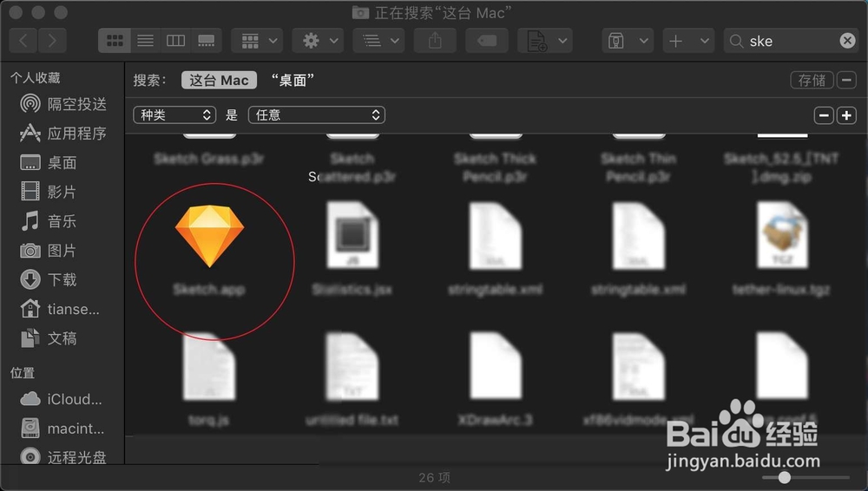Open the 种类 criteria dropdown
This screenshot has height=491, width=868.
pos(174,115)
